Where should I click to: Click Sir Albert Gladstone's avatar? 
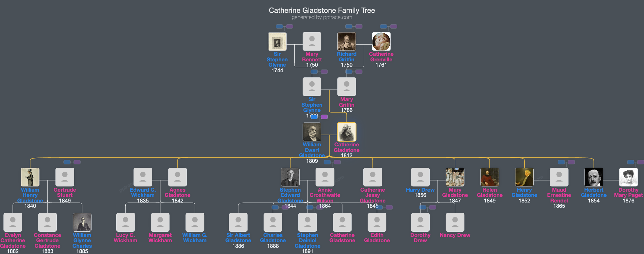point(238,222)
